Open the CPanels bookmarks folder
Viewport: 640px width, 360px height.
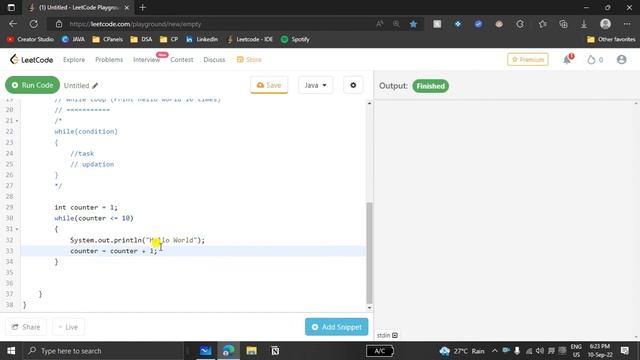[x=107, y=39]
